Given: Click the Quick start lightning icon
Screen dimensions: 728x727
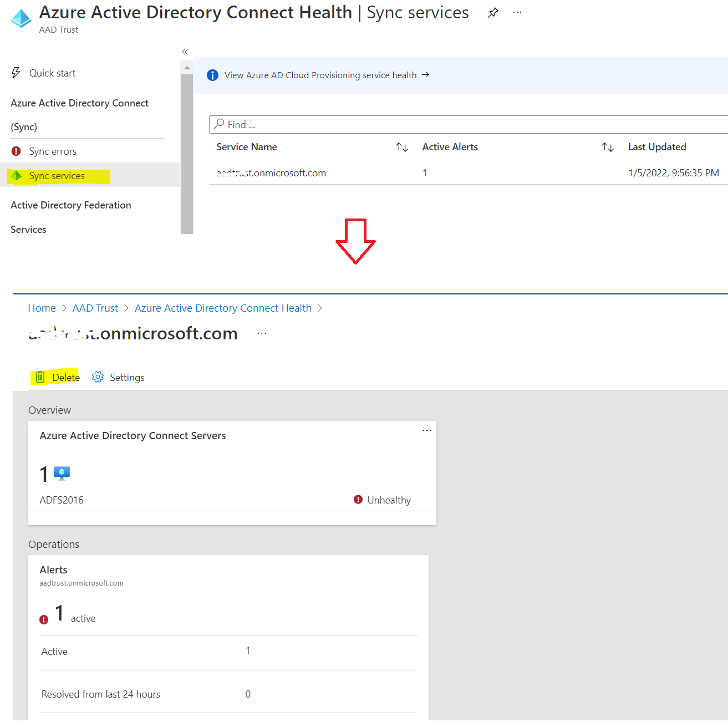Looking at the screenshot, I should coord(16,72).
